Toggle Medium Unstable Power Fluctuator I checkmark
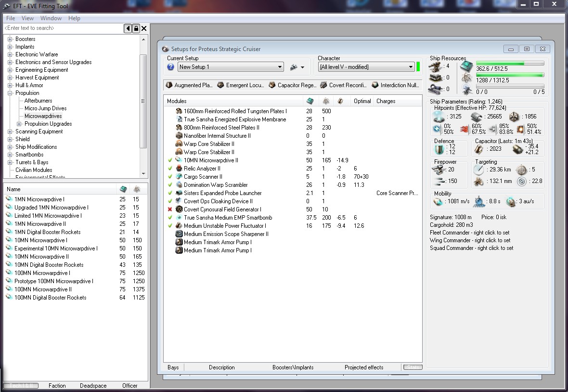This screenshot has height=392, width=568. (170, 226)
